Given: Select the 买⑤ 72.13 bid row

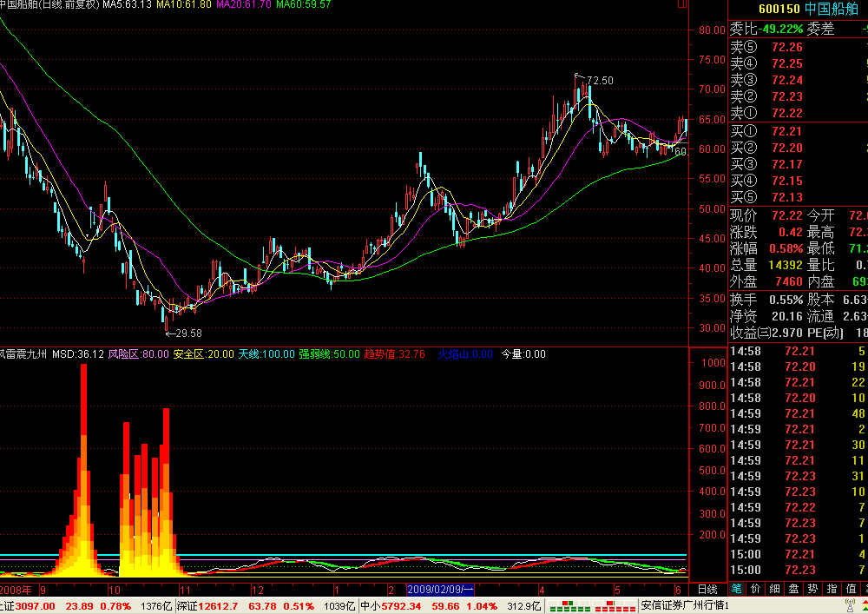Looking at the screenshot, I should point(799,197).
